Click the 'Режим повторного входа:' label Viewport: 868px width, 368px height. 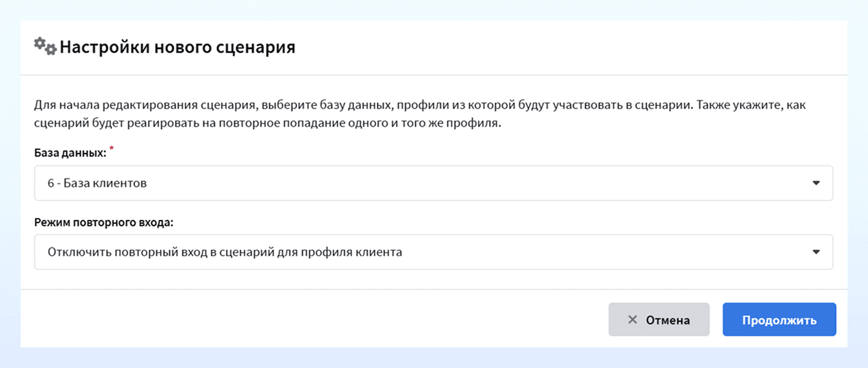tap(103, 223)
